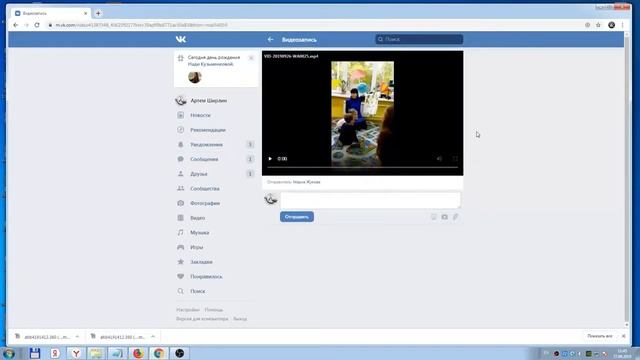Click the Уведомления counter badge

point(250,144)
